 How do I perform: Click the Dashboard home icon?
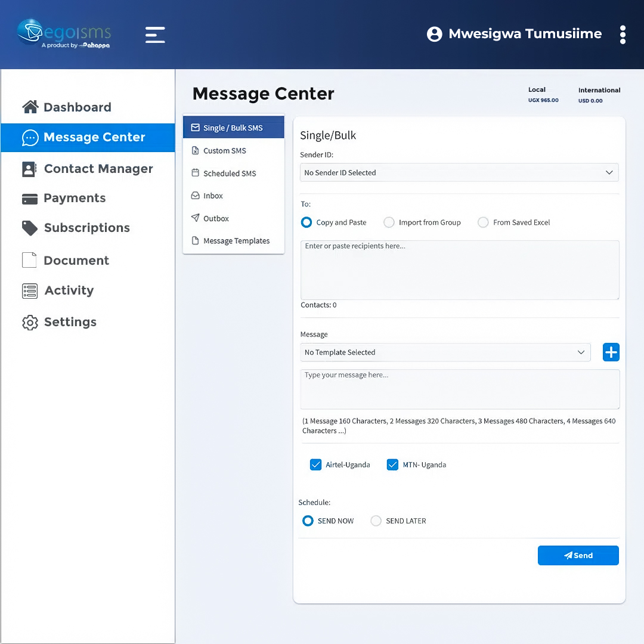pyautogui.click(x=30, y=107)
